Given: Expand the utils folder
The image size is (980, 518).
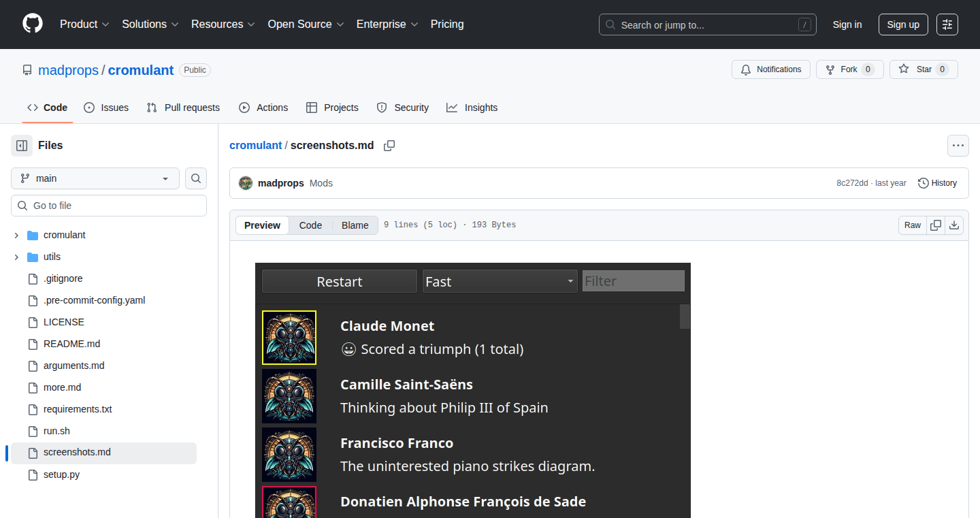Looking at the screenshot, I should coord(16,257).
